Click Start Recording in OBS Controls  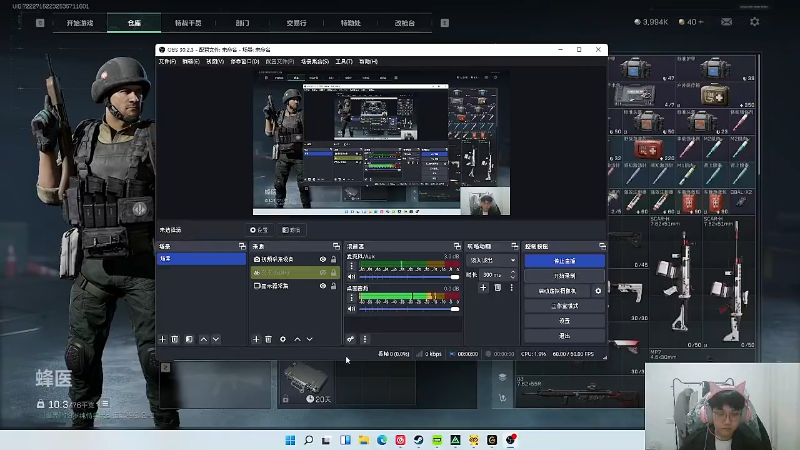[x=564, y=276]
